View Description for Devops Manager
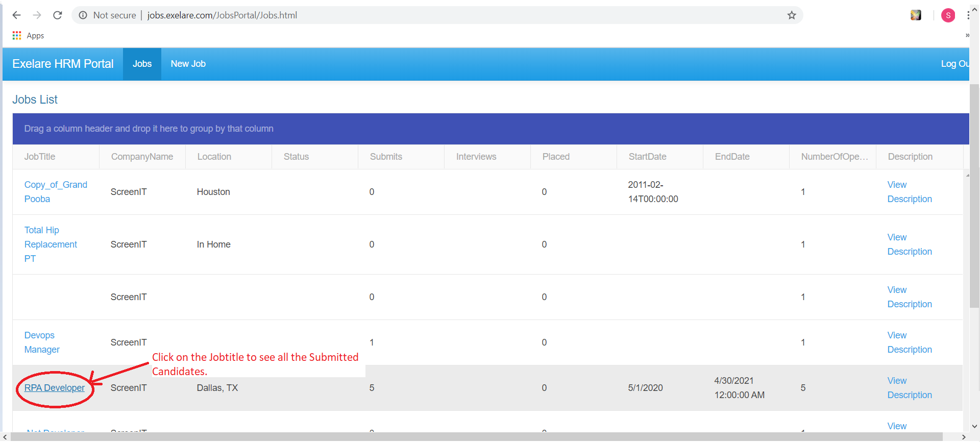This screenshot has height=442, width=980. coord(910,342)
